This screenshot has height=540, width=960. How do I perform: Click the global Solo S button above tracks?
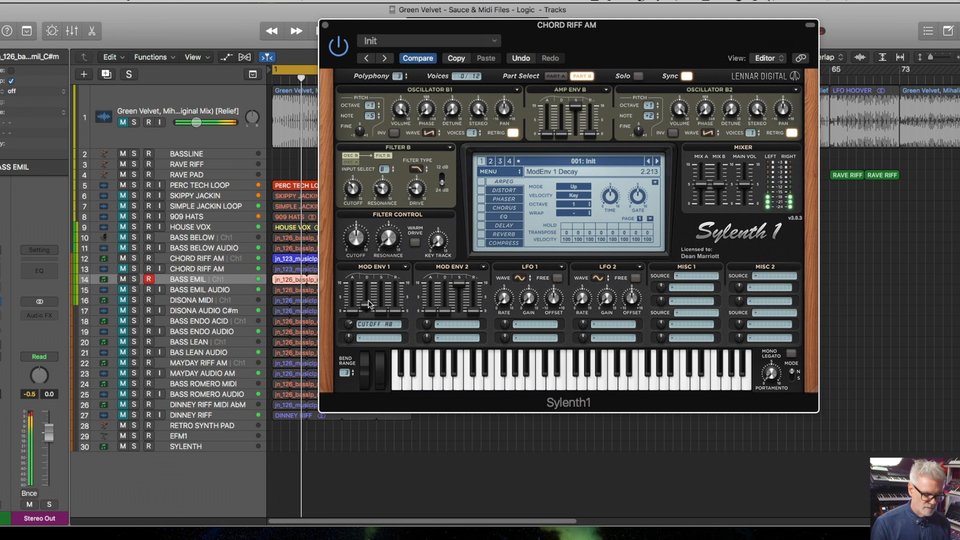tap(129, 74)
